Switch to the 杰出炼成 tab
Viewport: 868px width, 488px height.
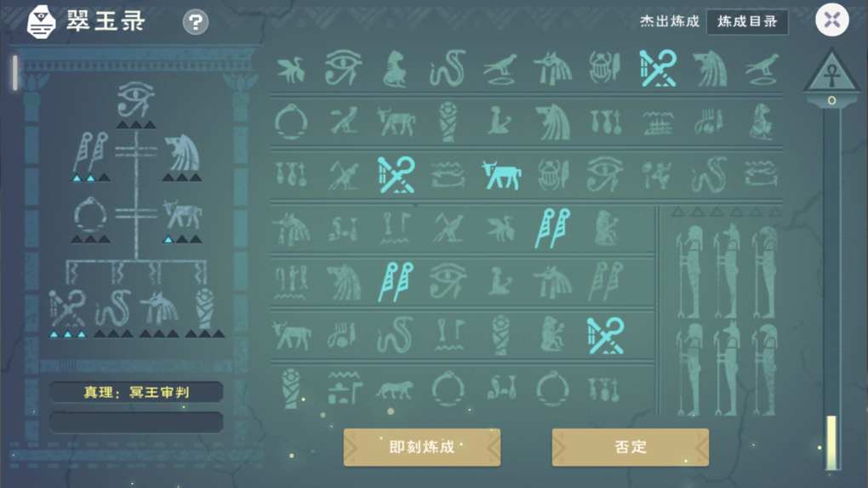pyautogui.click(x=669, y=21)
